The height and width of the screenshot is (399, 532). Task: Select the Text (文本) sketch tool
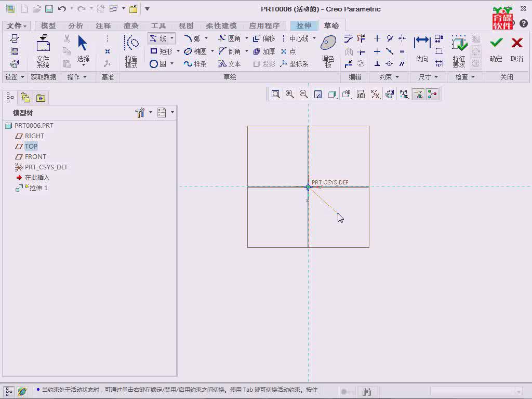click(230, 64)
